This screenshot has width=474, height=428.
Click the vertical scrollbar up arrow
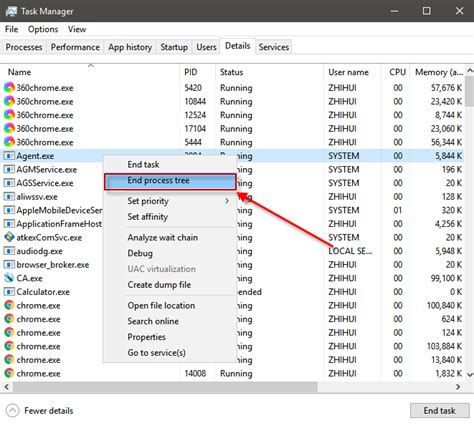coord(470,70)
